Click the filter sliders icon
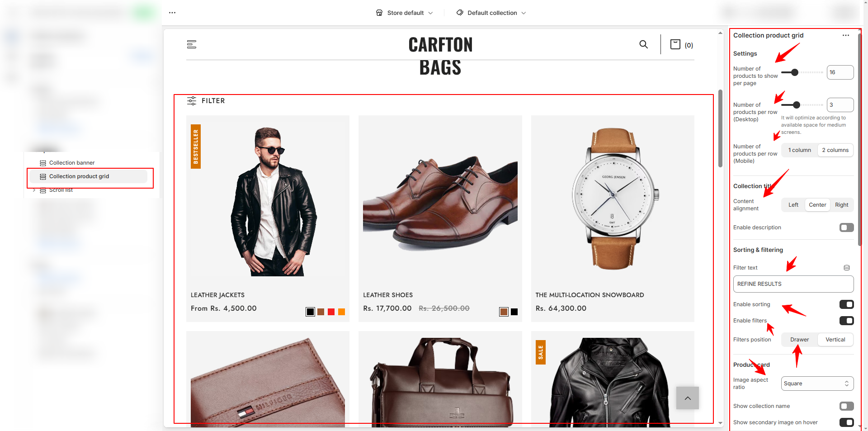 pos(192,101)
